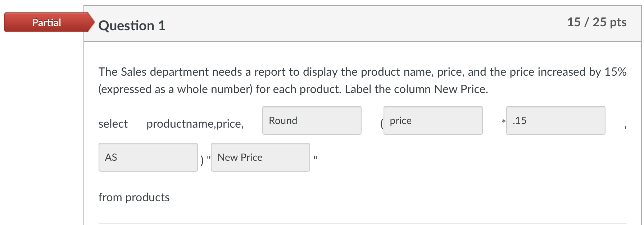Screen dimensions: 644x225
Task: Click the closing parenthesis after AS box
Action: (x=203, y=160)
